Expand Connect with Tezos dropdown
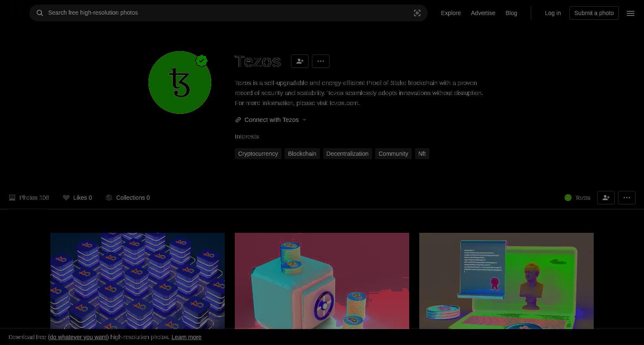 pos(304,120)
